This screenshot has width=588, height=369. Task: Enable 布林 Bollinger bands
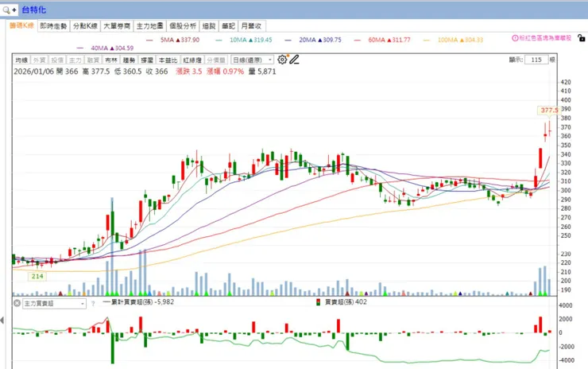point(111,60)
